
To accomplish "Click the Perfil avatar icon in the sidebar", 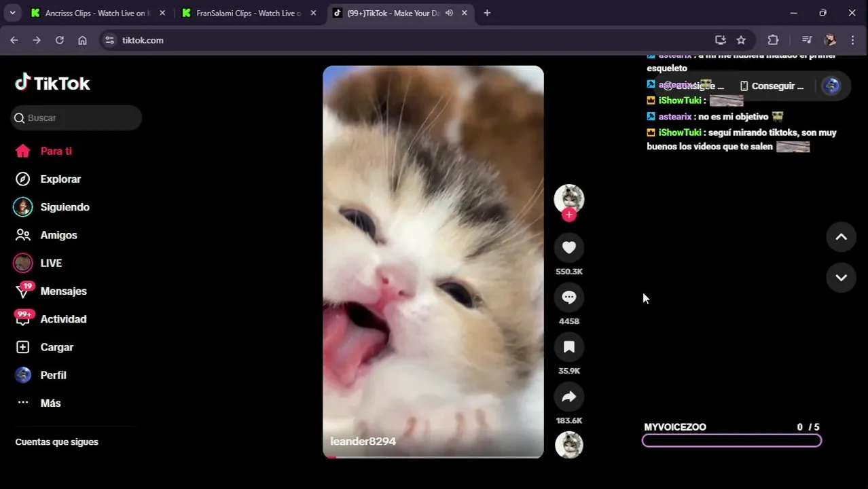I will [x=23, y=375].
